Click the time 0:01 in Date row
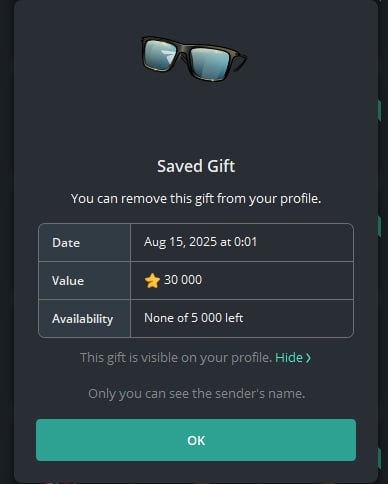 245,242
